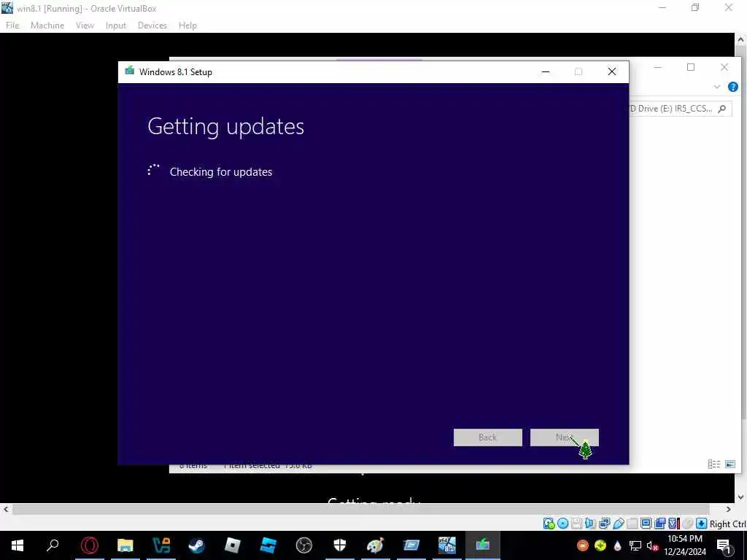Click the "Getting updates" heading

click(x=226, y=126)
